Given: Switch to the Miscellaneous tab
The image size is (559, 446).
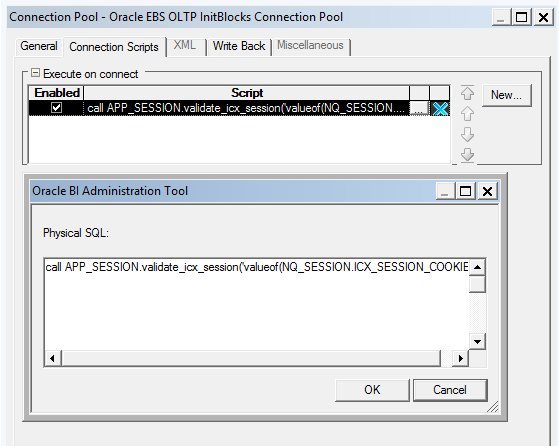Looking at the screenshot, I should [311, 45].
